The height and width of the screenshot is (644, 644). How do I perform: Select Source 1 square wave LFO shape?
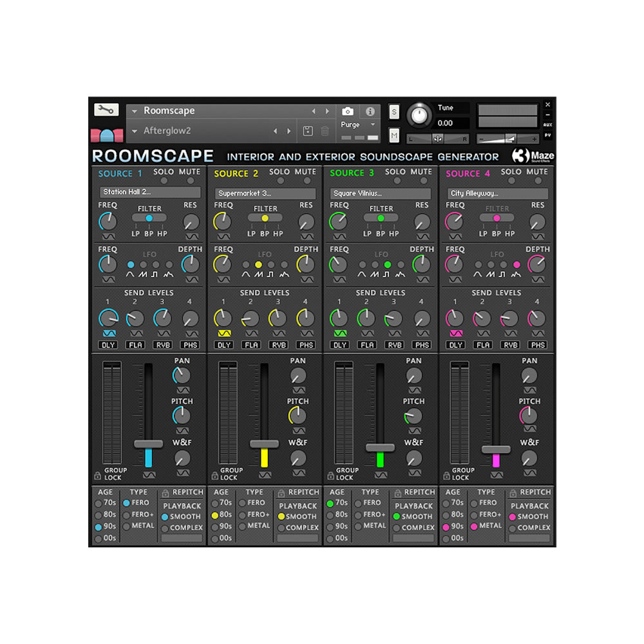click(156, 265)
